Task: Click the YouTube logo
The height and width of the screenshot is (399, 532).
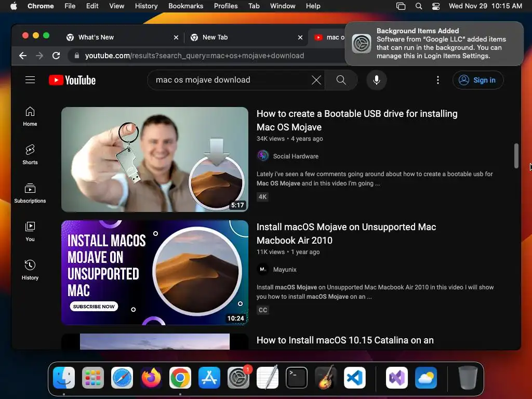Action: pos(72,80)
